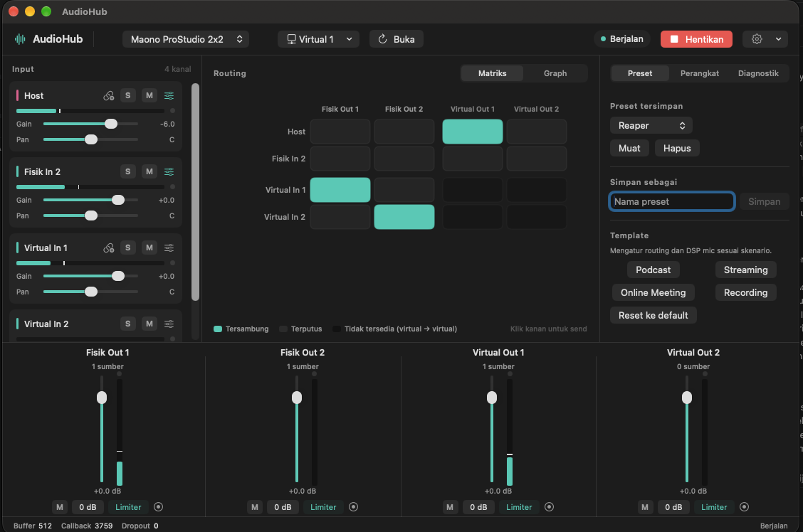Viewport: 803px width, 532px height.
Task: Click the Hentikan stop button
Action: [696, 39]
